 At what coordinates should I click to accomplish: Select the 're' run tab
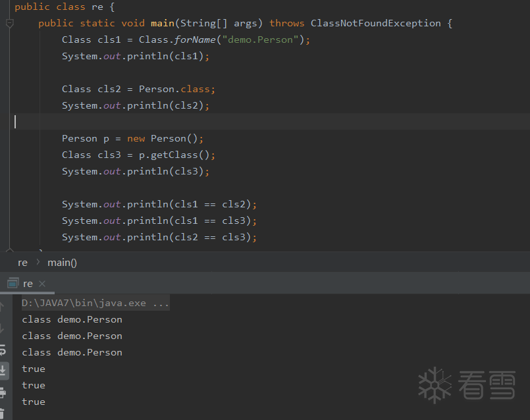coord(28,284)
